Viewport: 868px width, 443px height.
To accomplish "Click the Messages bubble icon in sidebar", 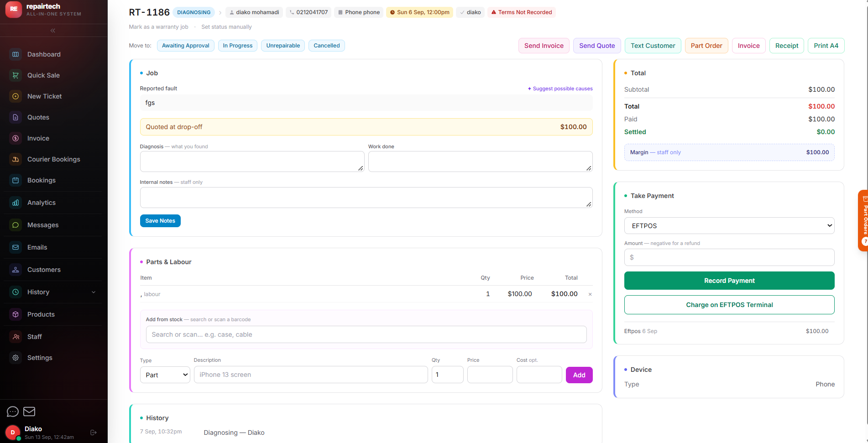I will [x=16, y=225].
